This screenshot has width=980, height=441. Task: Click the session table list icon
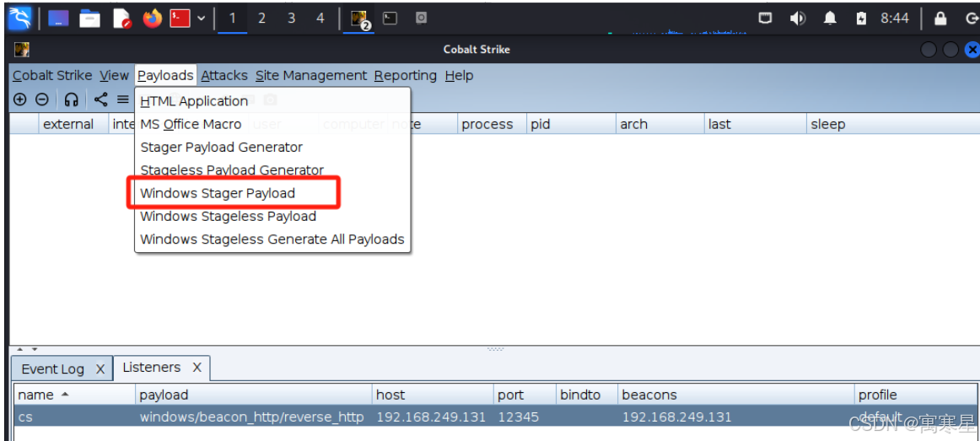122,99
